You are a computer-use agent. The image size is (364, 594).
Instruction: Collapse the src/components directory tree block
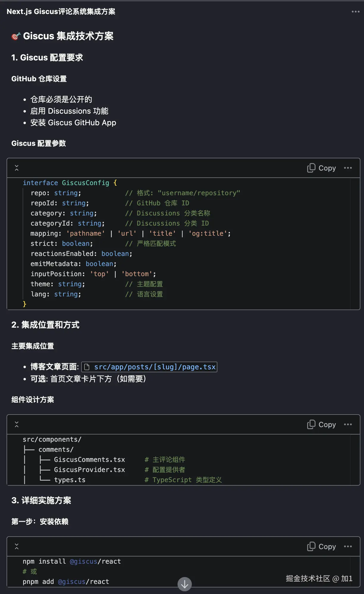17,425
